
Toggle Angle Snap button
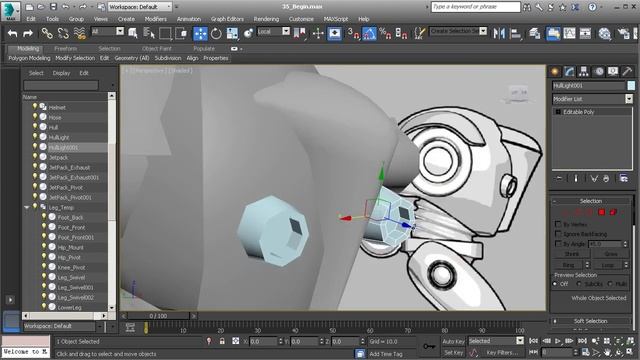tap(369, 33)
